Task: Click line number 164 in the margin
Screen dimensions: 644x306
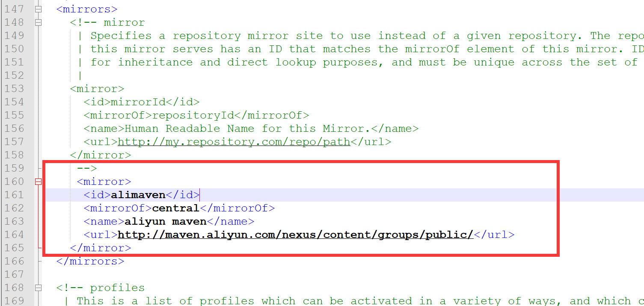Action: tap(14, 235)
